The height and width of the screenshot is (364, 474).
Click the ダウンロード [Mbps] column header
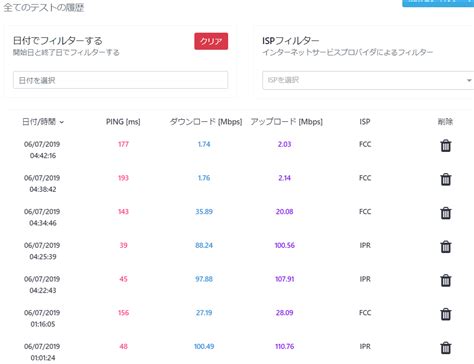[206, 122]
